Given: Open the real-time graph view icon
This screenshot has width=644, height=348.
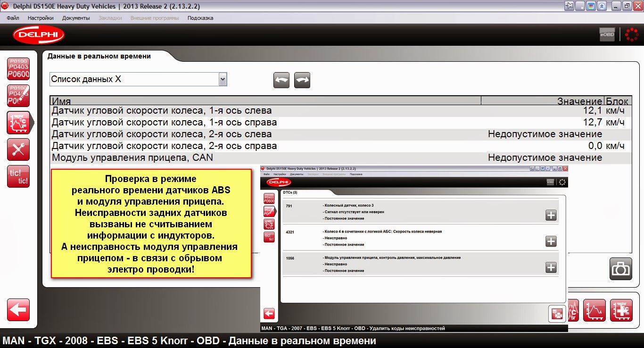Looking at the screenshot, I should (x=594, y=310).
